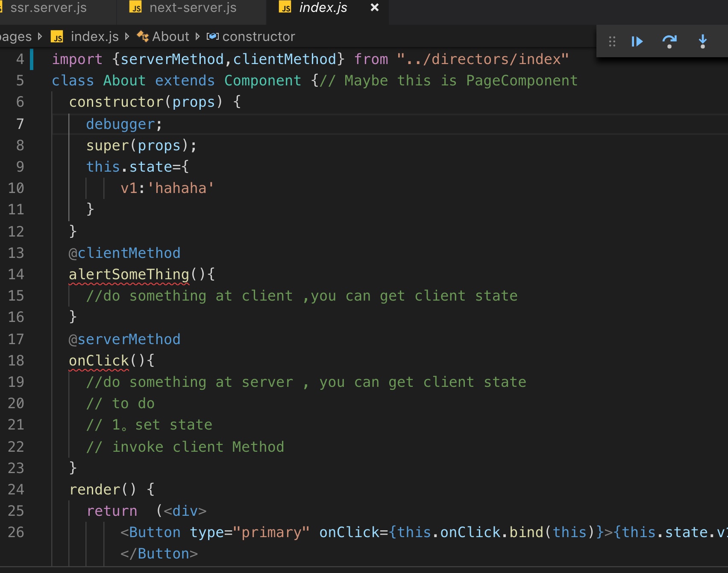728x573 pixels.
Task: Select the index.js editor tab
Action: pyautogui.click(x=323, y=8)
